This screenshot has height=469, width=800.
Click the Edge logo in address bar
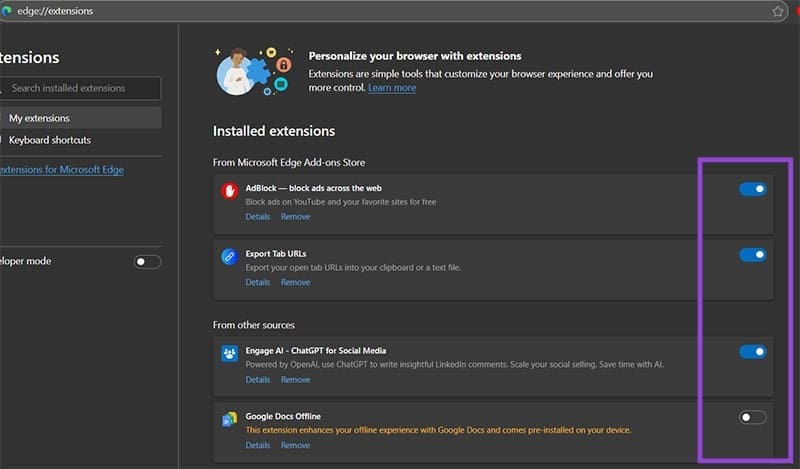[7, 11]
